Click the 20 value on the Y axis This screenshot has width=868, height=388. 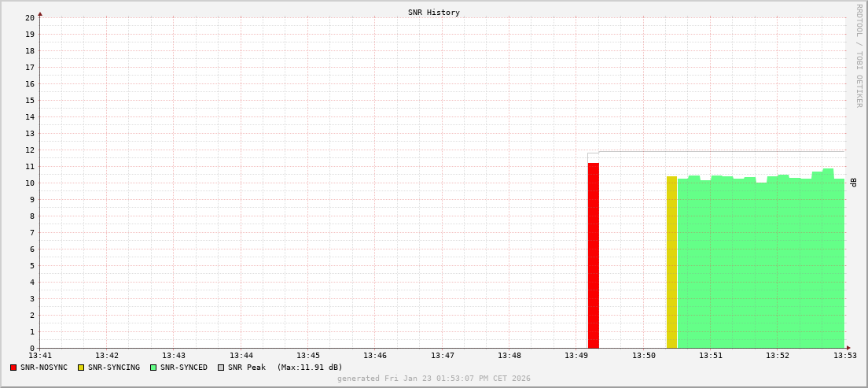(x=29, y=17)
